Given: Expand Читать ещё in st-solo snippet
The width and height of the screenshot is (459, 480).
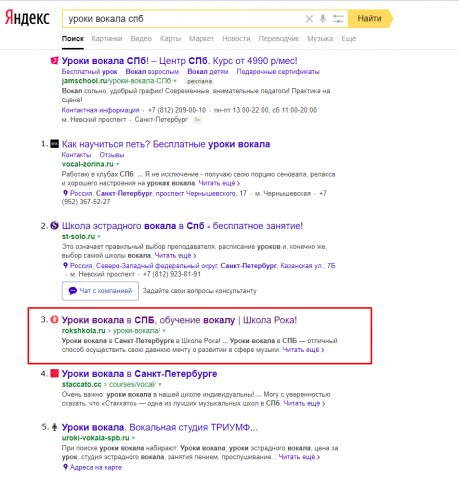Looking at the screenshot, I should 175,255.
